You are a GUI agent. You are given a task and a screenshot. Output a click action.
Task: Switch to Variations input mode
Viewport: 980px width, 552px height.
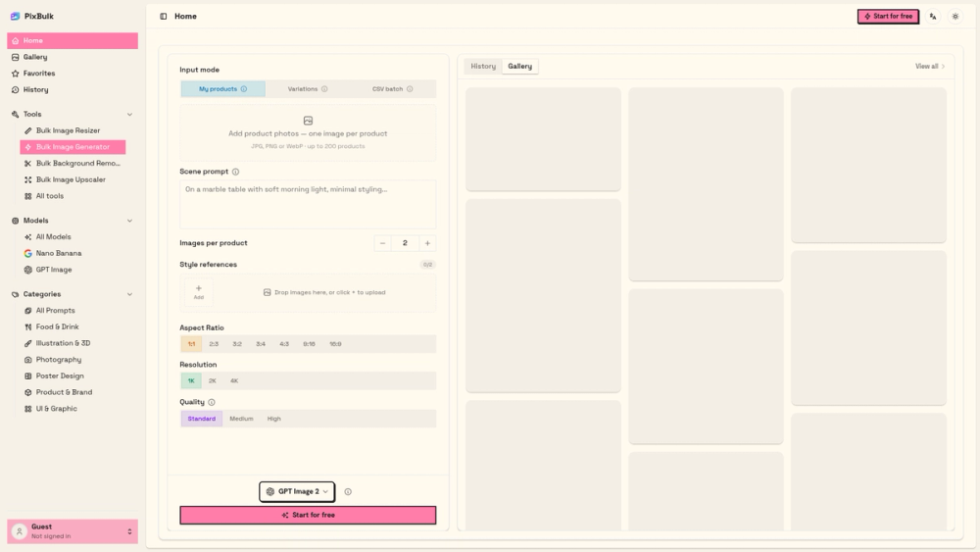click(x=308, y=89)
